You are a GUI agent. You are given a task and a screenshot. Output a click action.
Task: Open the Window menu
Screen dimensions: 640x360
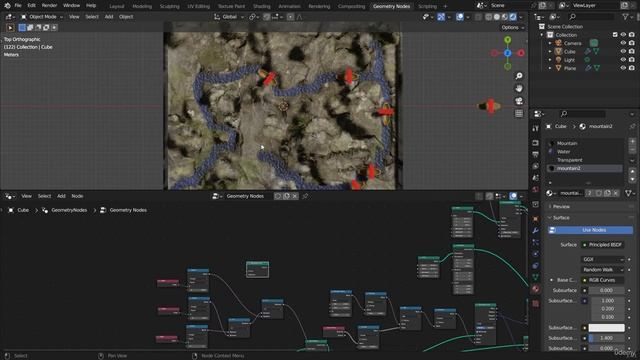coord(71,6)
